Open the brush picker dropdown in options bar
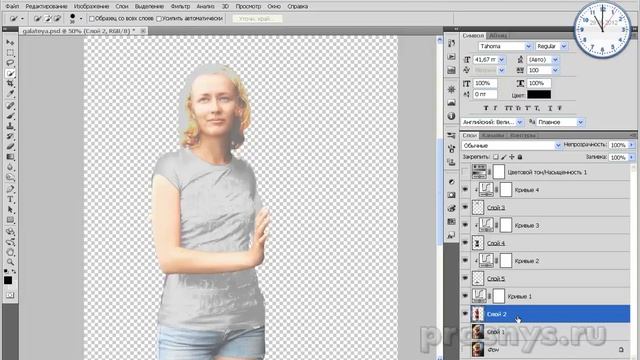The image size is (640, 360). [80, 18]
